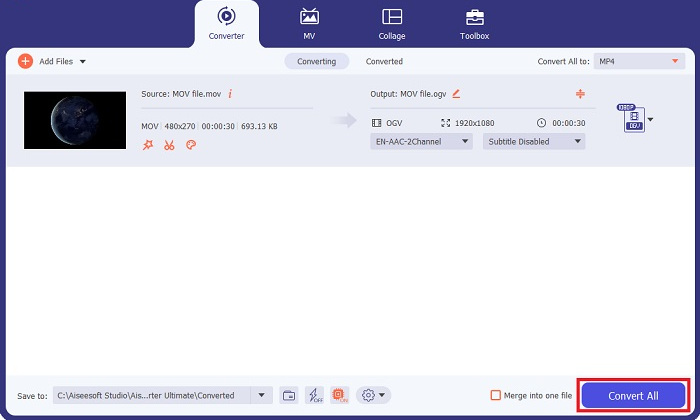Click the rename output file pencil icon
The image size is (700, 420).
(456, 94)
